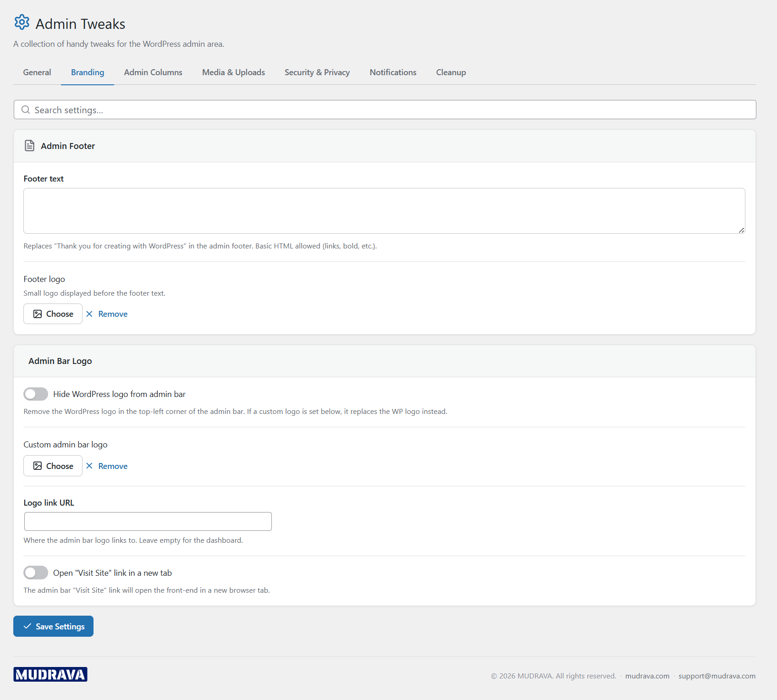The height and width of the screenshot is (700, 777).
Task: Switch to the Admin Columns tab
Action: point(153,72)
